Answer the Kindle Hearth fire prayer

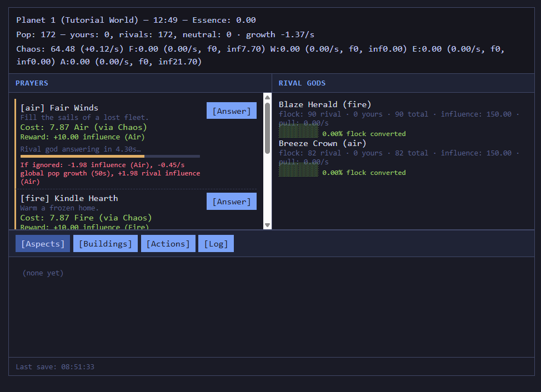click(x=232, y=202)
